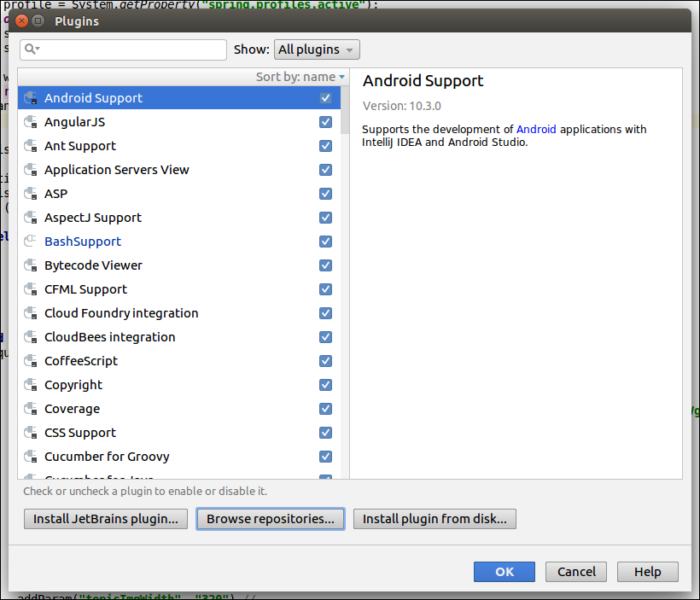Viewport: 700px width, 600px height.
Task: Select the Bytecode Viewer row
Action: [179, 265]
